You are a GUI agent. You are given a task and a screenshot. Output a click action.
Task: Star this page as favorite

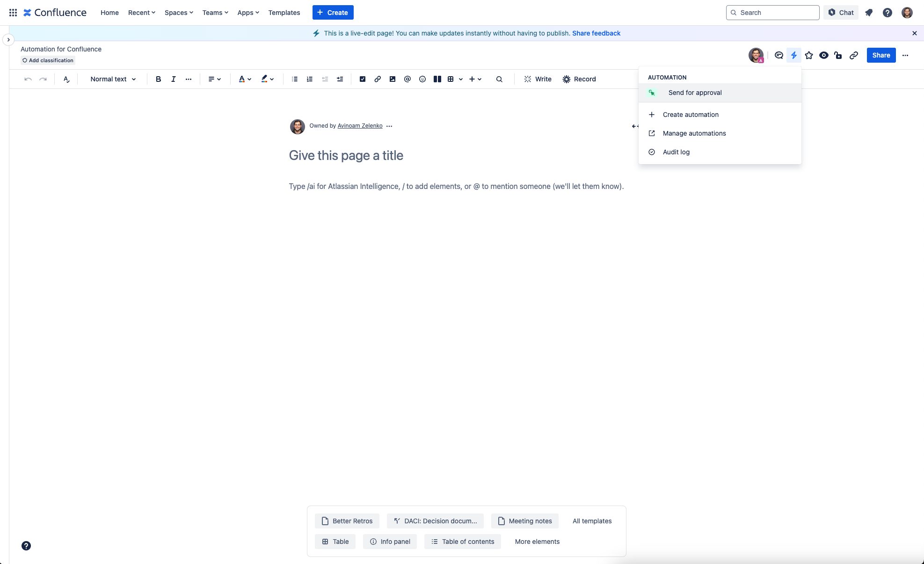click(x=808, y=55)
